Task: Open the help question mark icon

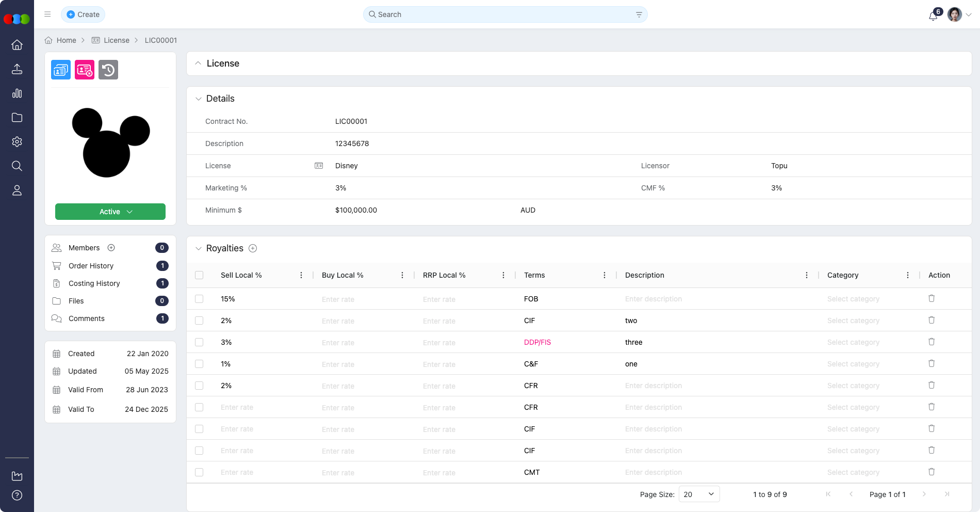Action: [17, 495]
